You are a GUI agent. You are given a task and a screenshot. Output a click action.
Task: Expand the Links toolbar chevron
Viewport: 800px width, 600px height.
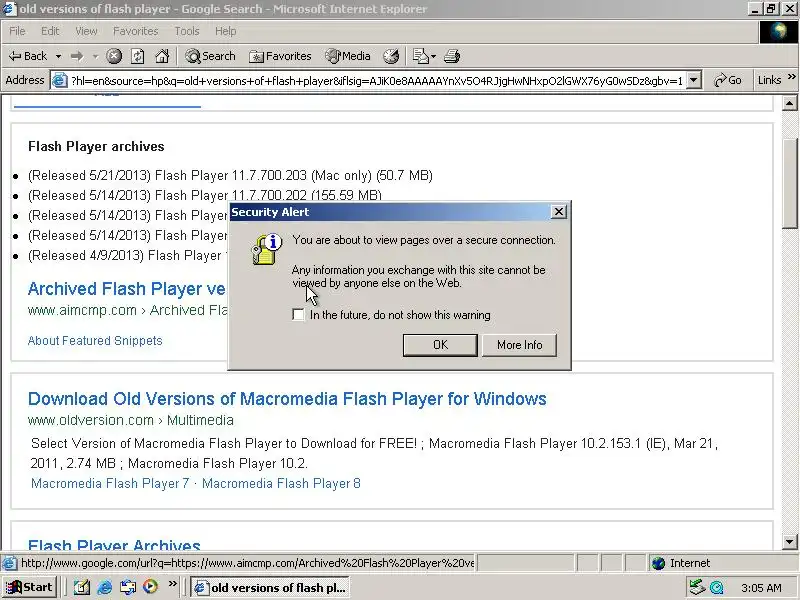(792, 77)
